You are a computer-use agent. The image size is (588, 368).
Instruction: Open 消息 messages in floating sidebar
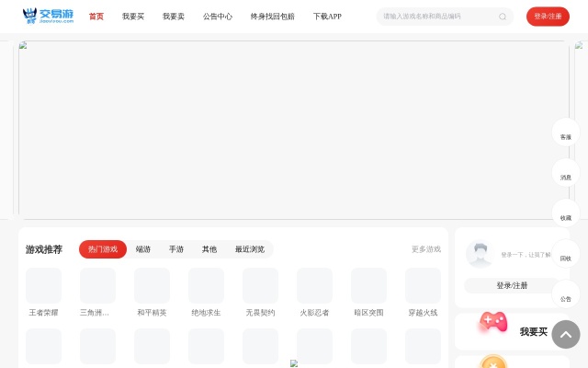(x=565, y=173)
